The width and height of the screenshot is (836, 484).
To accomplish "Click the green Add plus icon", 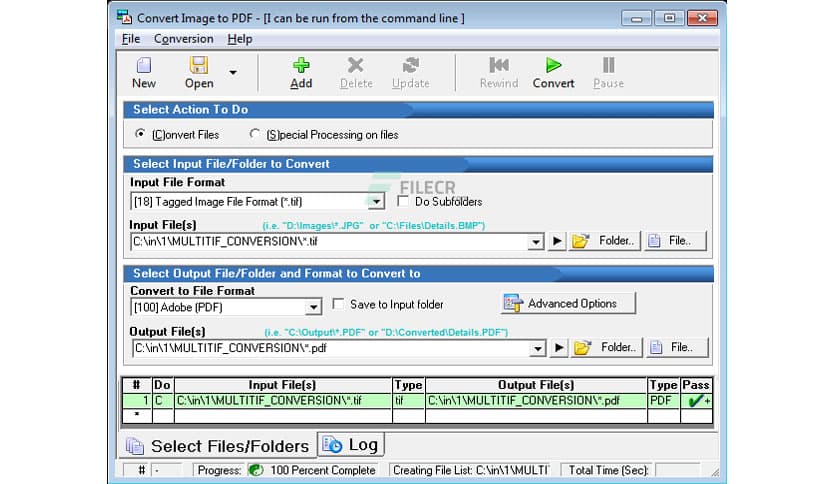I will (x=301, y=66).
